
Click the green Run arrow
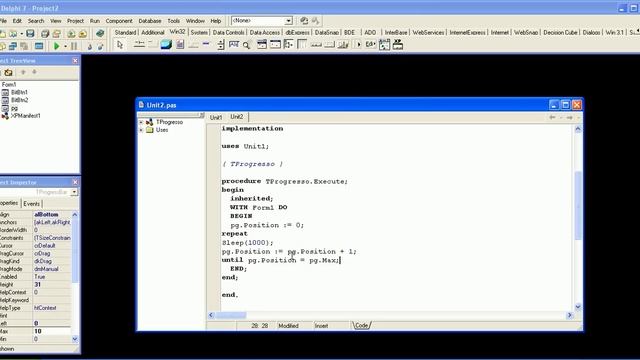[x=57, y=46]
